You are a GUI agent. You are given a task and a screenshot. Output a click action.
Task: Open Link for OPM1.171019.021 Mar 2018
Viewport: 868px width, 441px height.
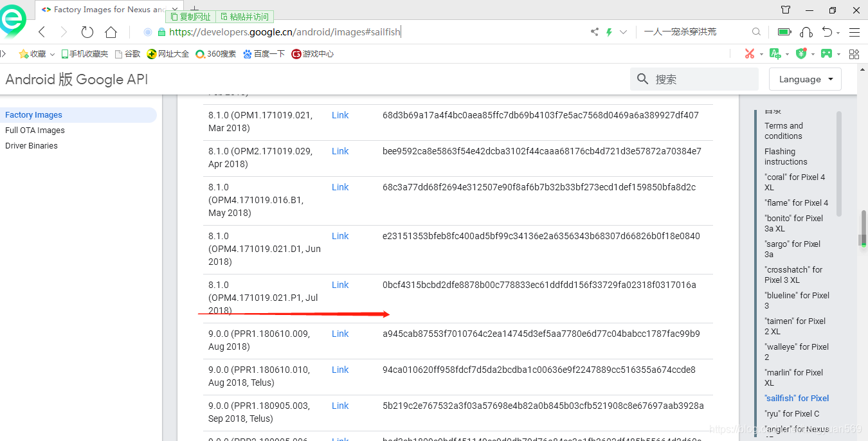pyautogui.click(x=340, y=115)
